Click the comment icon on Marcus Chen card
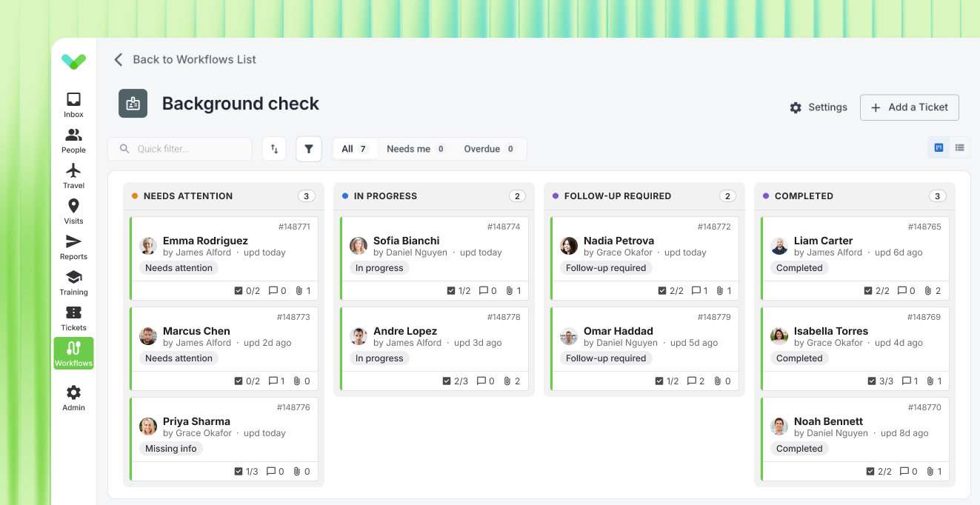980x505 pixels. coord(273,381)
